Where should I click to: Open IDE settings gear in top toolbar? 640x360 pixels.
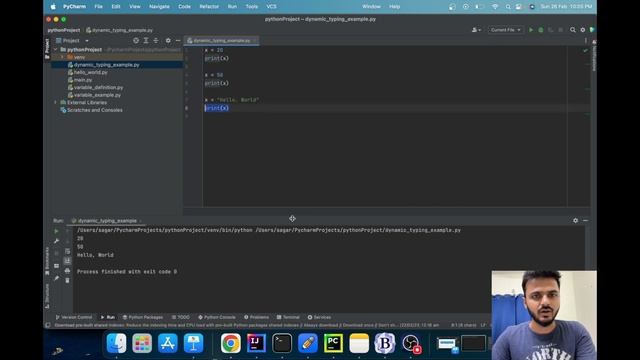(583, 30)
